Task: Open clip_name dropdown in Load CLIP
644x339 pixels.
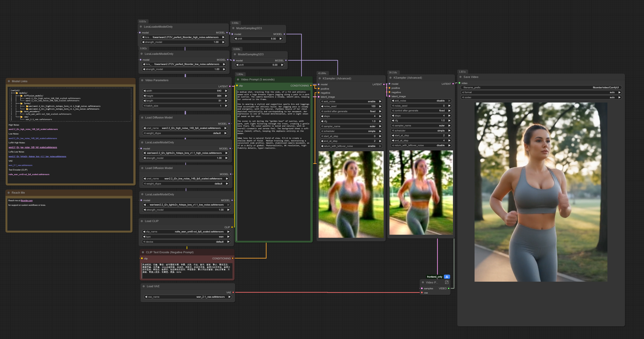Action: [186, 232]
